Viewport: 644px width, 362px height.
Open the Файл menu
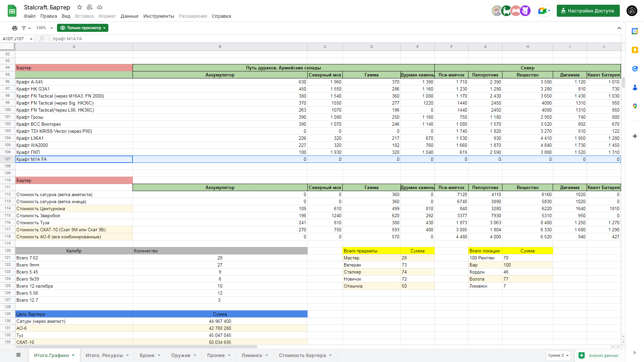pos(30,16)
